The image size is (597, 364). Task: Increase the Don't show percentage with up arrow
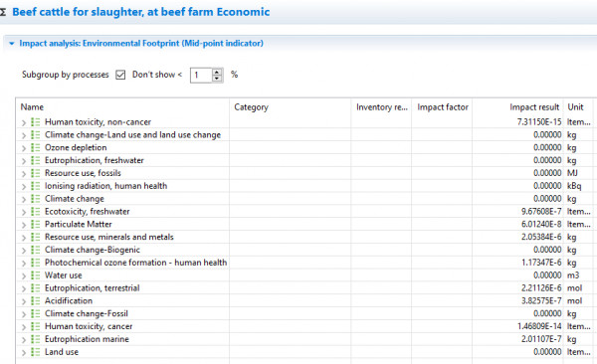pos(217,72)
